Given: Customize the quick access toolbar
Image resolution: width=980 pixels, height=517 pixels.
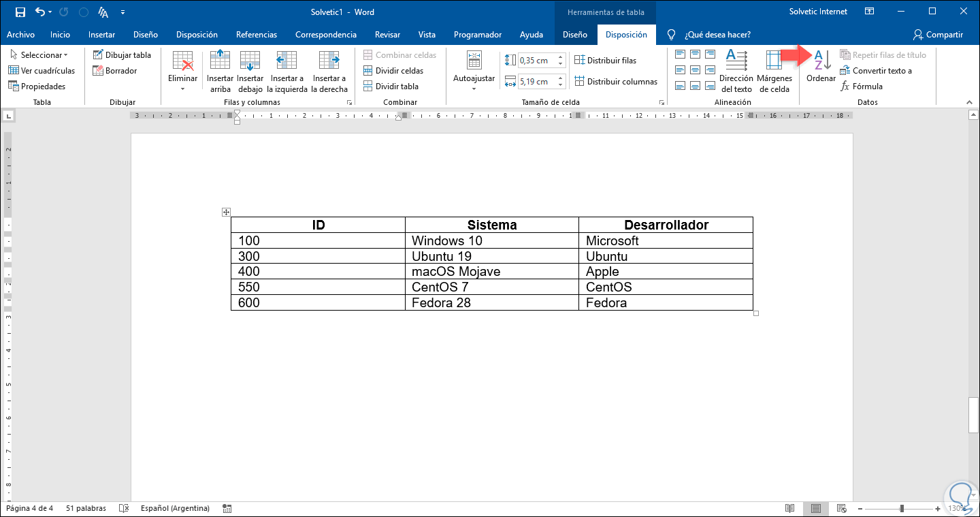Looking at the screenshot, I should [122, 12].
